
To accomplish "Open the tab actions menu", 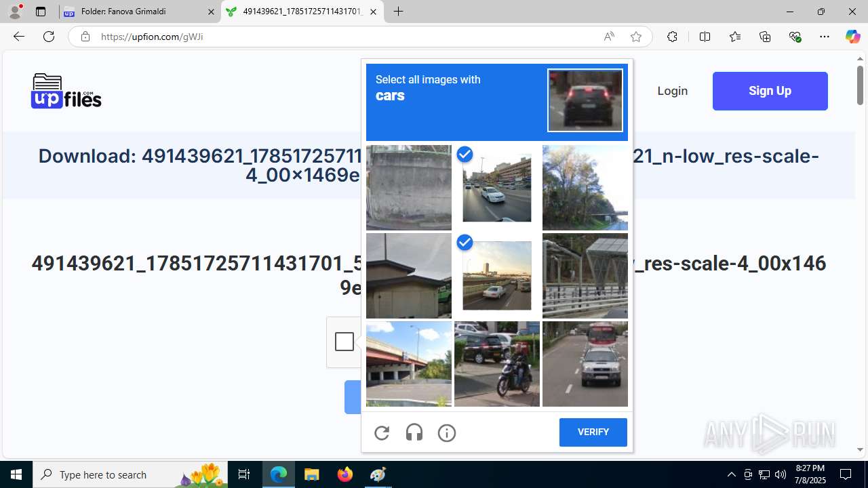I will coord(41,12).
